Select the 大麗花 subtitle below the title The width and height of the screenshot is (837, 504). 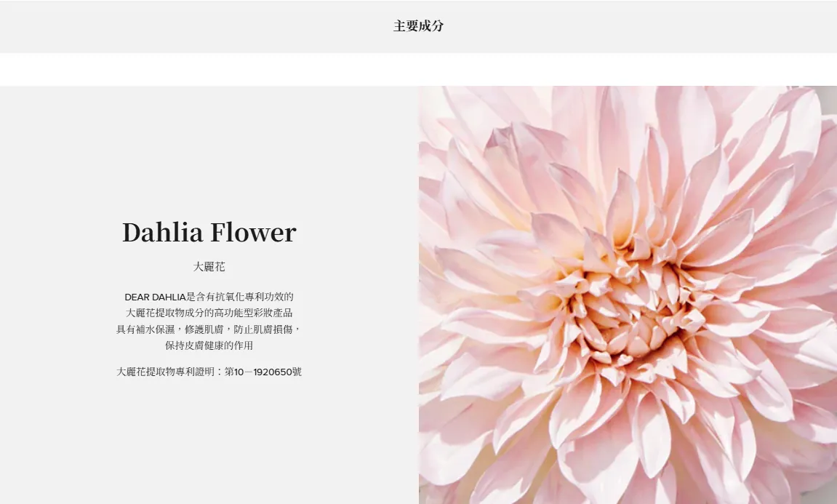click(x=209, y=266)
